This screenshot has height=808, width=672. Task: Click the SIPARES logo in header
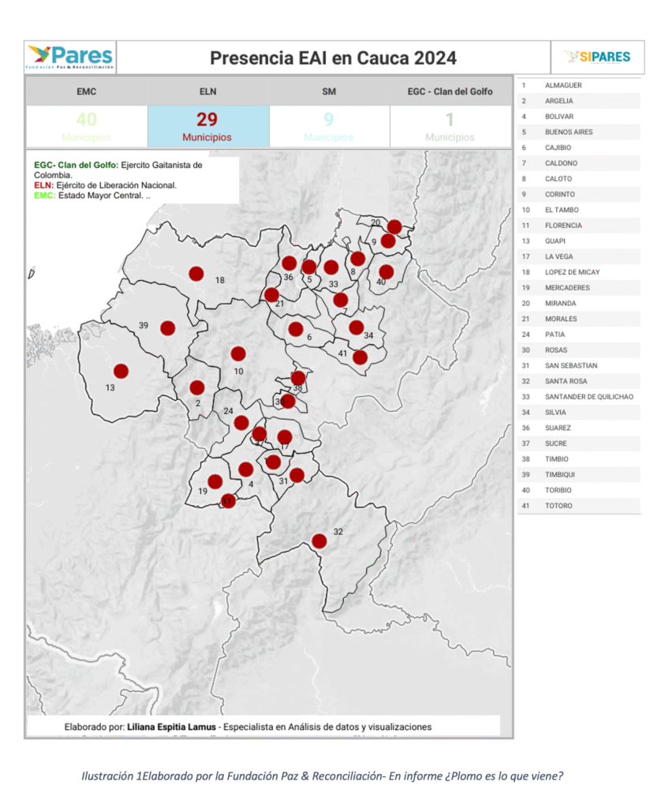596,57
